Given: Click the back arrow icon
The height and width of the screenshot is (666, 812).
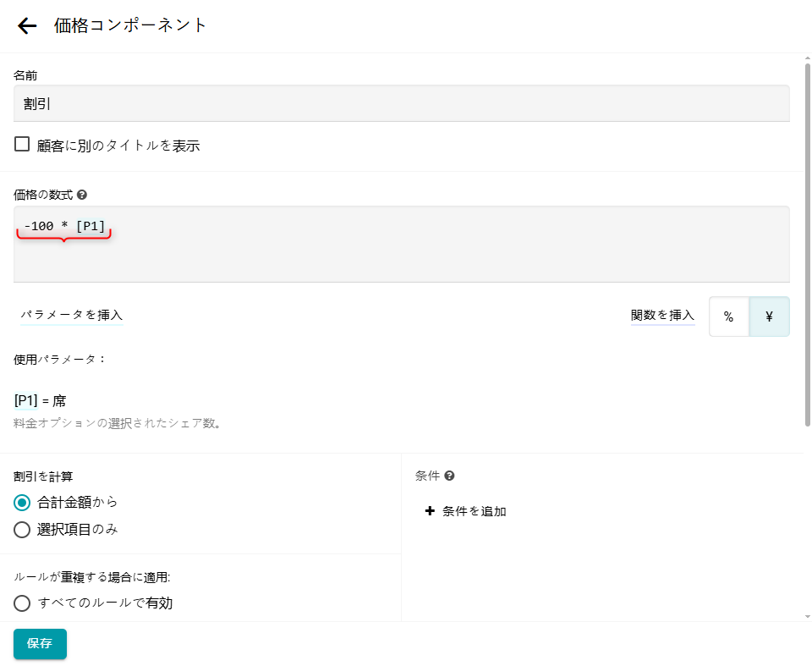Looking at the screenshot, I should click(27, 25).
